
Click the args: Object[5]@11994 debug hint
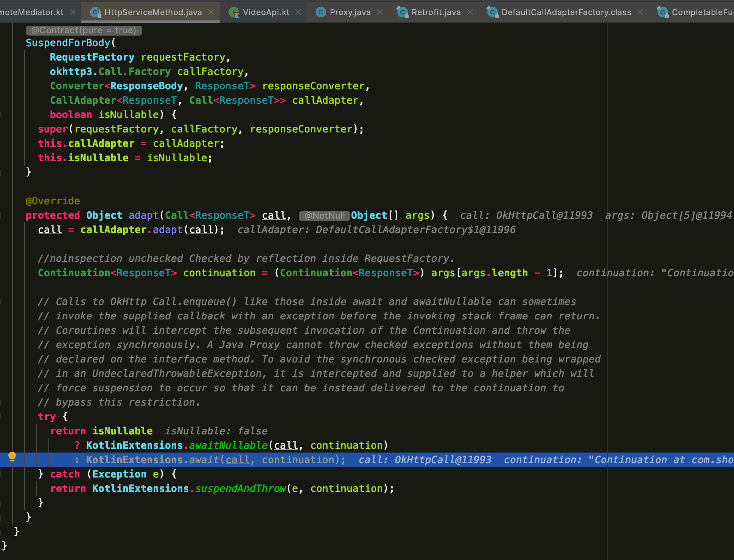click(669, 215)
